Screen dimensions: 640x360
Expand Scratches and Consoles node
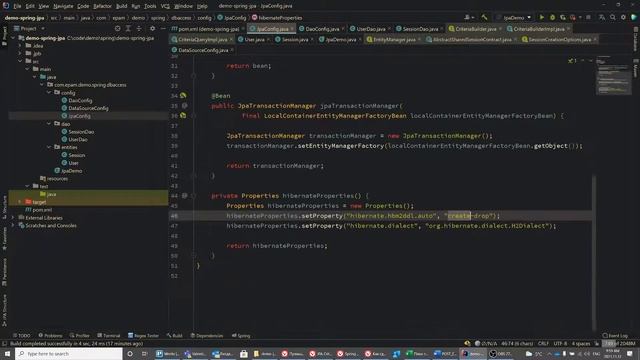[x=13, y=225]
